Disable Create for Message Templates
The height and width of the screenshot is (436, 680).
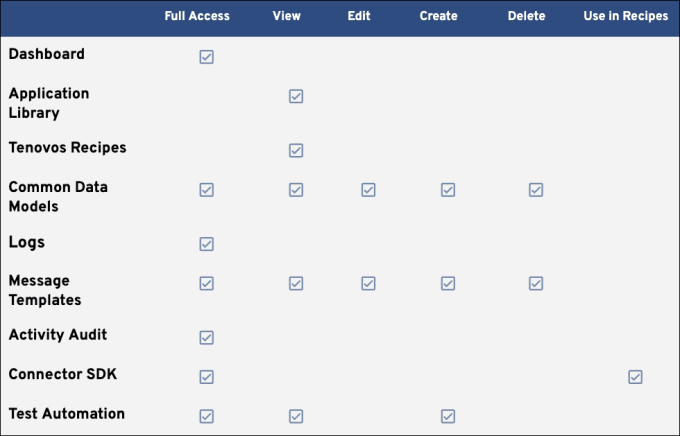coord(447,283)
